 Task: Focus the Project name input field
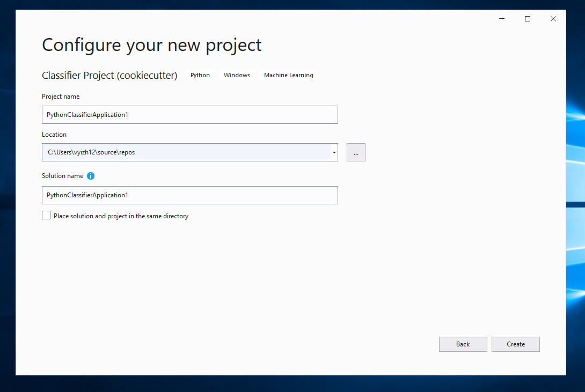tap(190, 115)
